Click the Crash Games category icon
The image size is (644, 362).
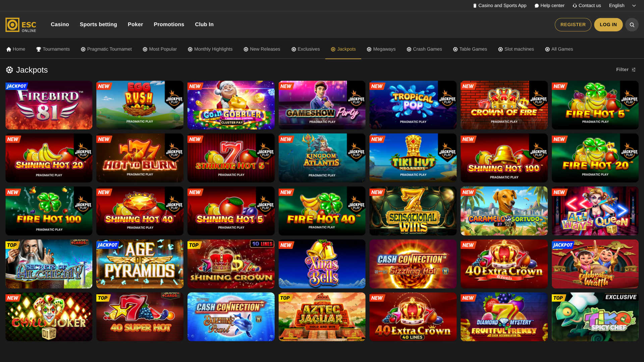click(x=409, y=49)
